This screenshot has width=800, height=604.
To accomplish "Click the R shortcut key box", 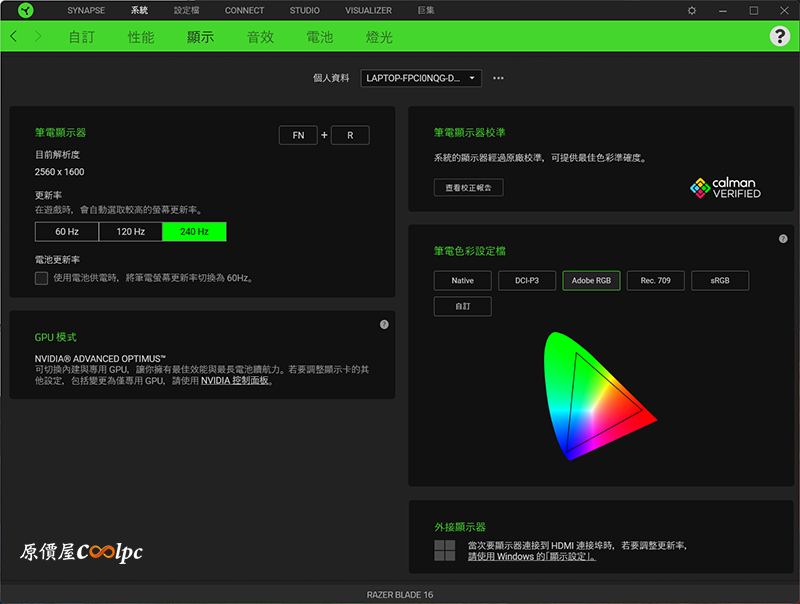I will pyautogui.click(x=350, y=135).
